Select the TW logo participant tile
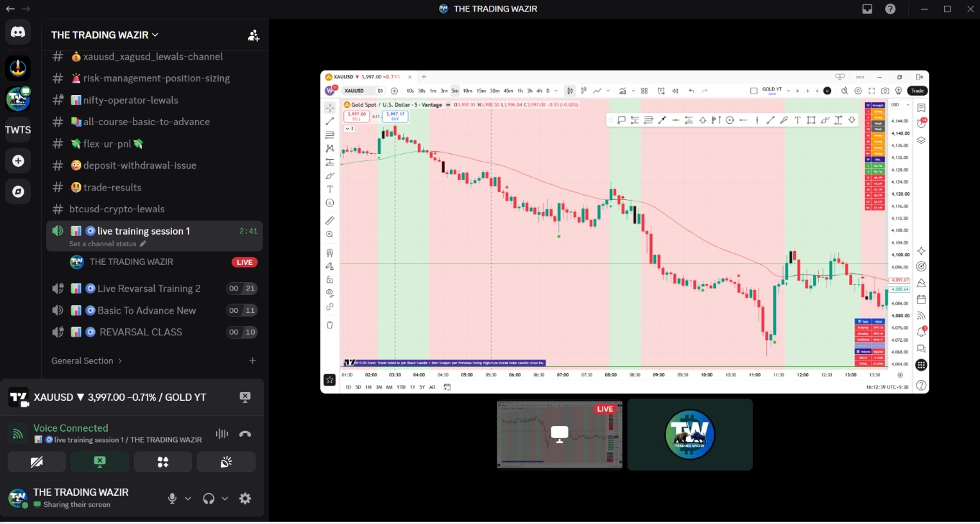This screenshot has width=980, height=524. 690,434
